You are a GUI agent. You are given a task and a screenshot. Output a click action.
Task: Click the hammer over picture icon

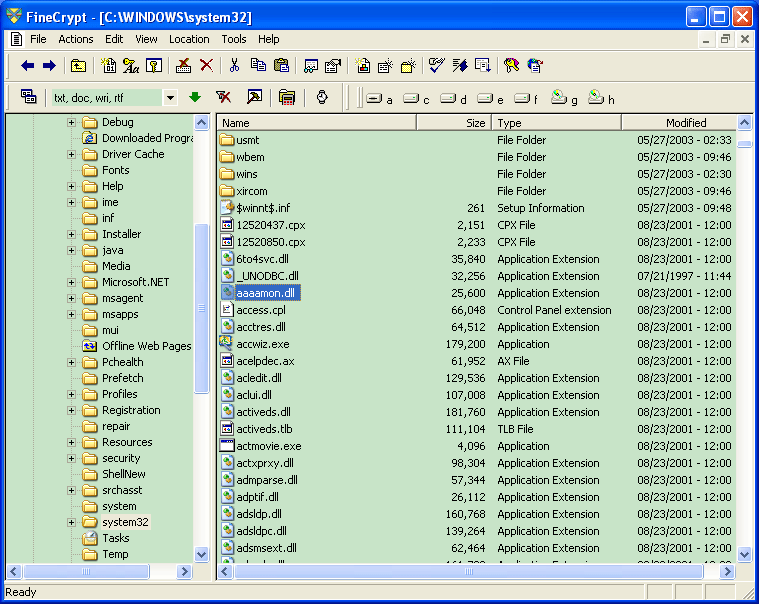click(x=255, y=97)
